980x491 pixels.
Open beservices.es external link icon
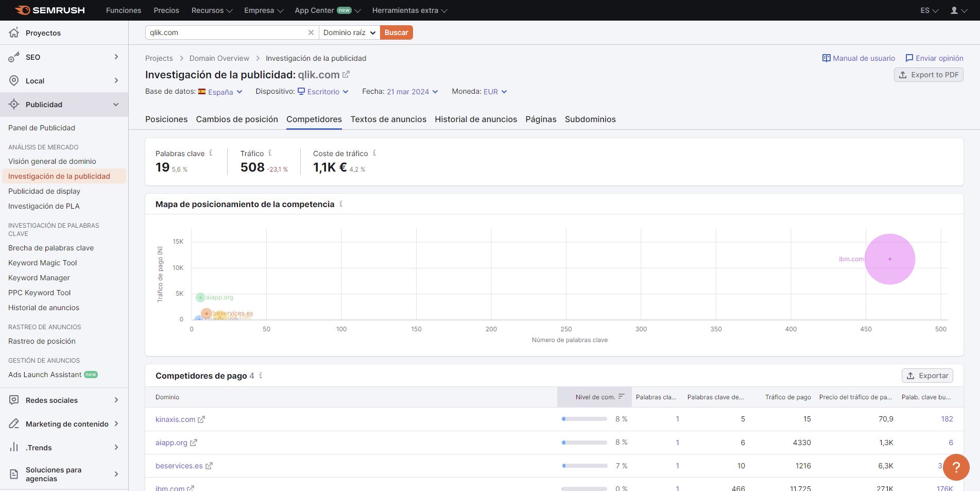(209, 466)
